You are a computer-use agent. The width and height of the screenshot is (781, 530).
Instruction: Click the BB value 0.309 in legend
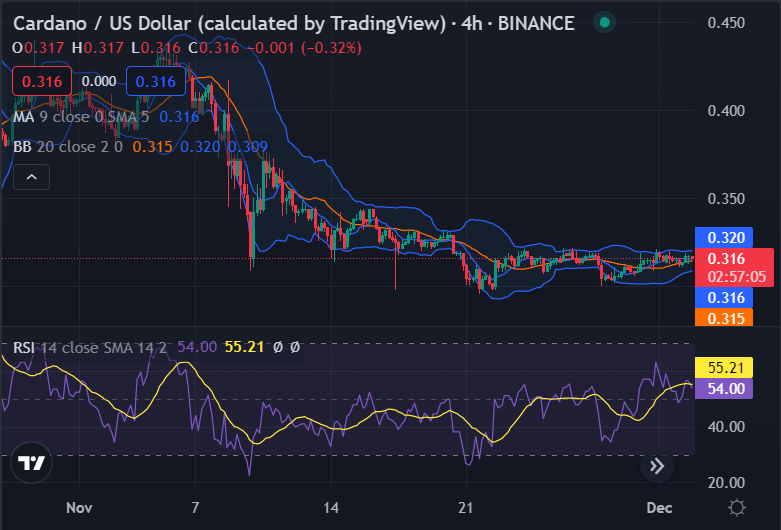pyautogui.click(x=248, y=147)
